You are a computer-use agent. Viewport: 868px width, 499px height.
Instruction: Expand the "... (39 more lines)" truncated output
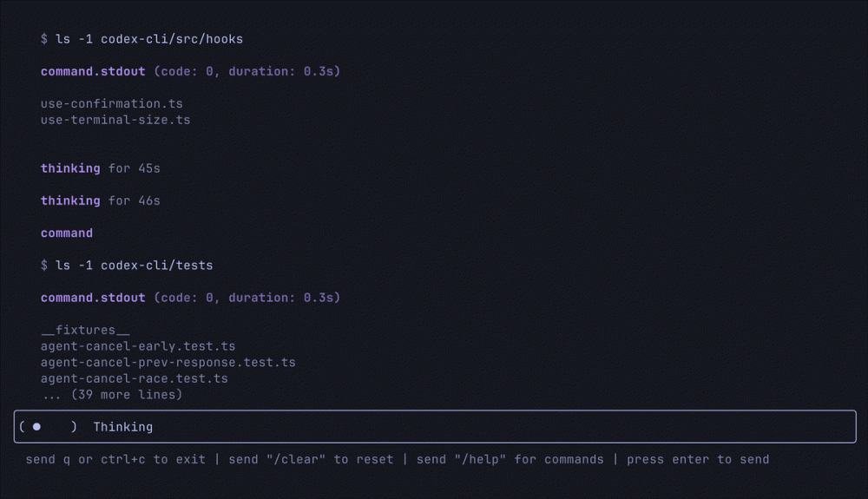coord(112,395)
